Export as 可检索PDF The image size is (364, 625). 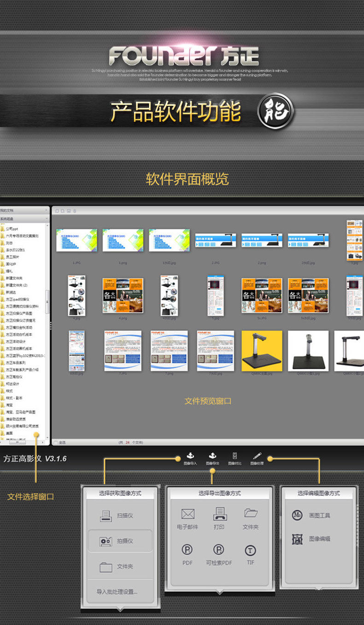coord(219,555)
